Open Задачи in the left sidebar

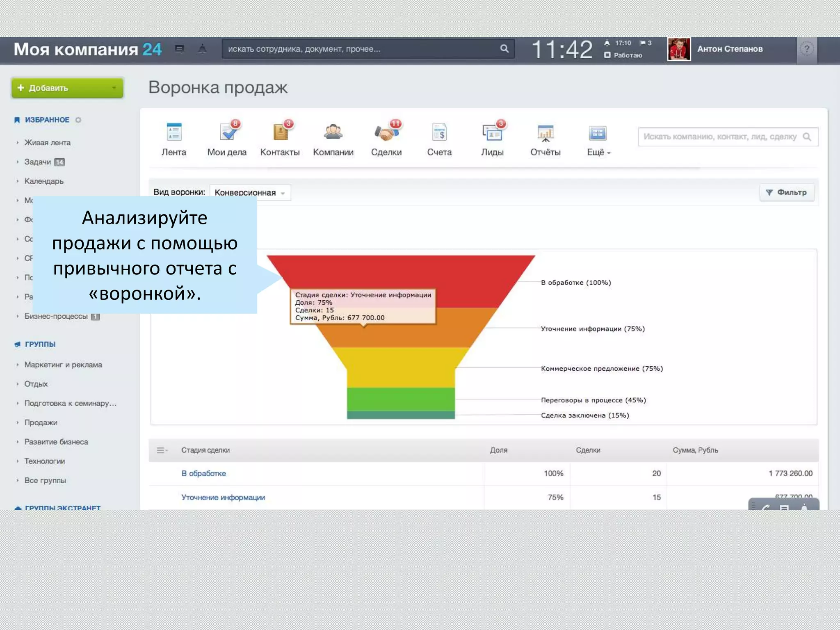coord(37,162)
